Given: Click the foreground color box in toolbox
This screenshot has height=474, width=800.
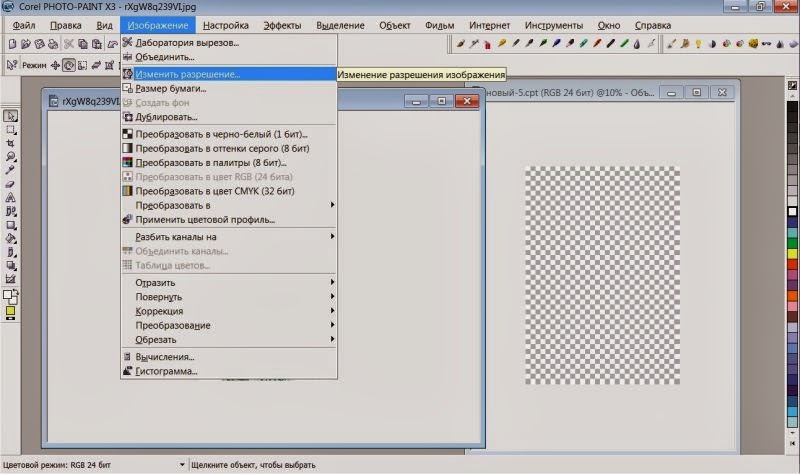Looking at the screenshot, I should 7,294.
